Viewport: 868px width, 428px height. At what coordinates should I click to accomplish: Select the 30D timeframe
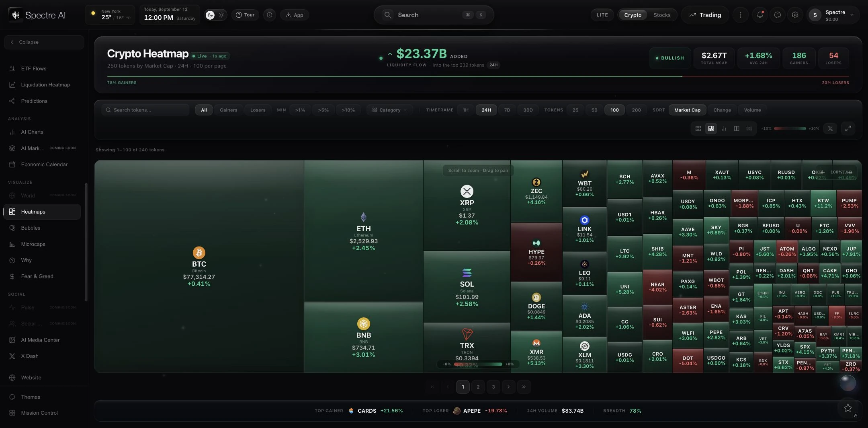(528, 110)
